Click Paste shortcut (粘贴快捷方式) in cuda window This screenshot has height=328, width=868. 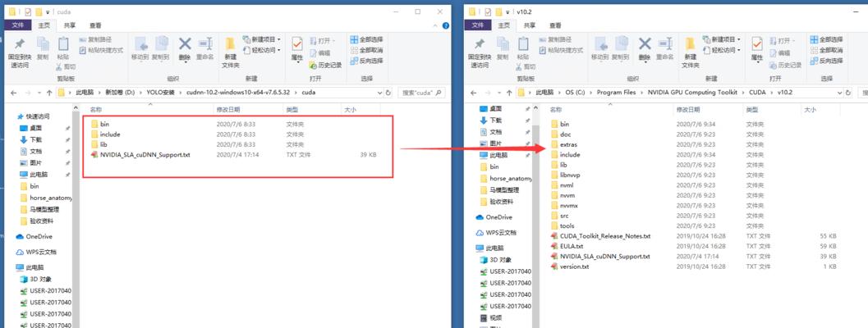(101, 50)
